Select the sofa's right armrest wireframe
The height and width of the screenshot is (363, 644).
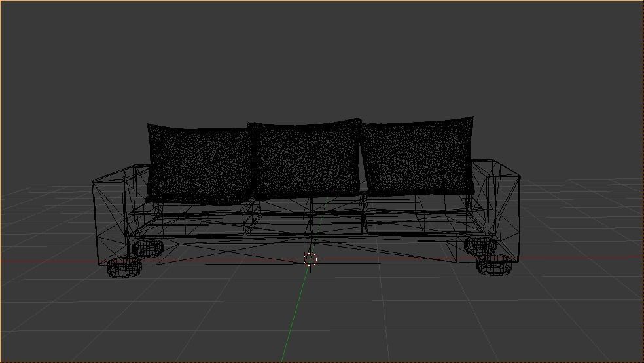point(496,210)
